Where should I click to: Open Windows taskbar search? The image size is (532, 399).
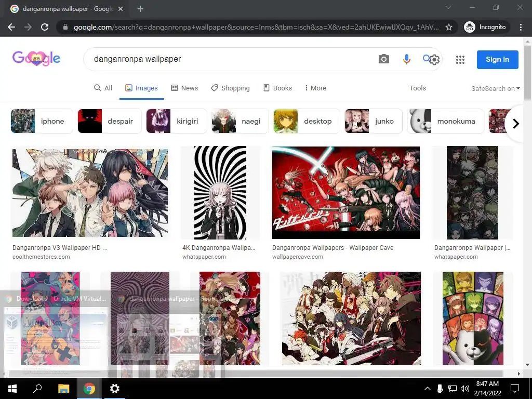click(x=37, y=389)
